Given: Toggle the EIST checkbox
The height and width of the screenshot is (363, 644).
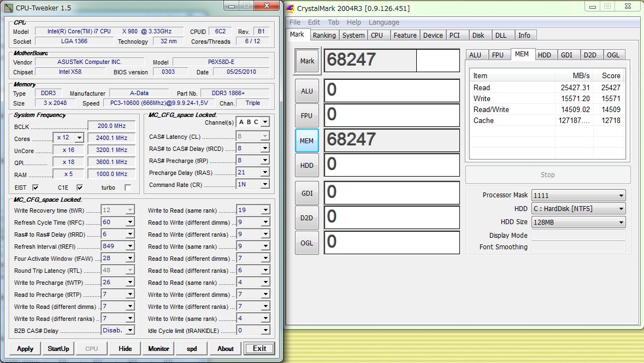Looking at the screenshot, I should (36, 188).
